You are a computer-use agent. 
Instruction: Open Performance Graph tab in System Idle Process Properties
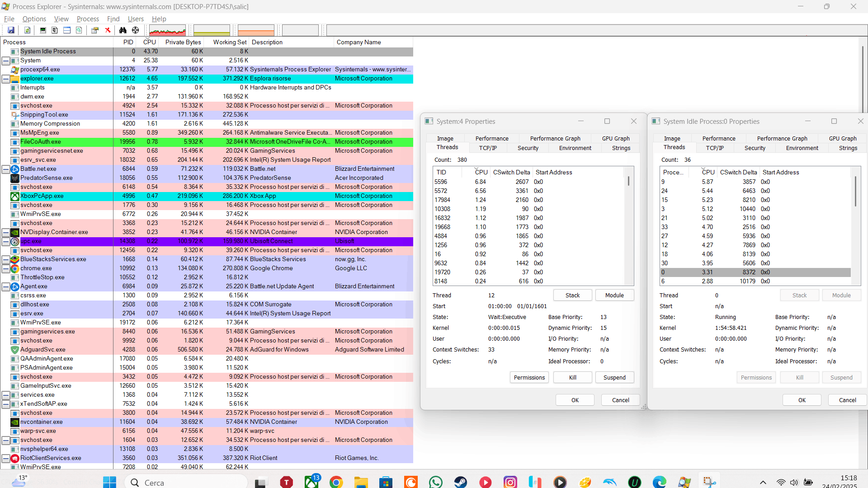782,138
